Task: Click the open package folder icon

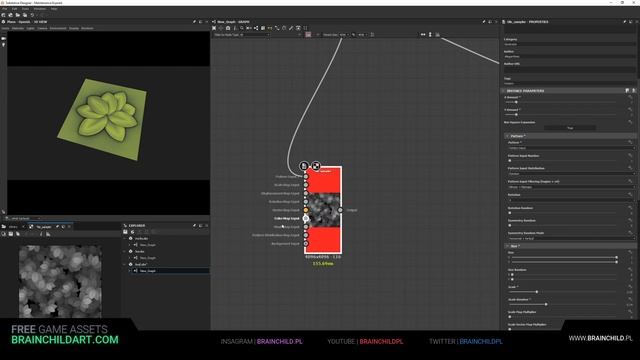Action: (18, 15)
